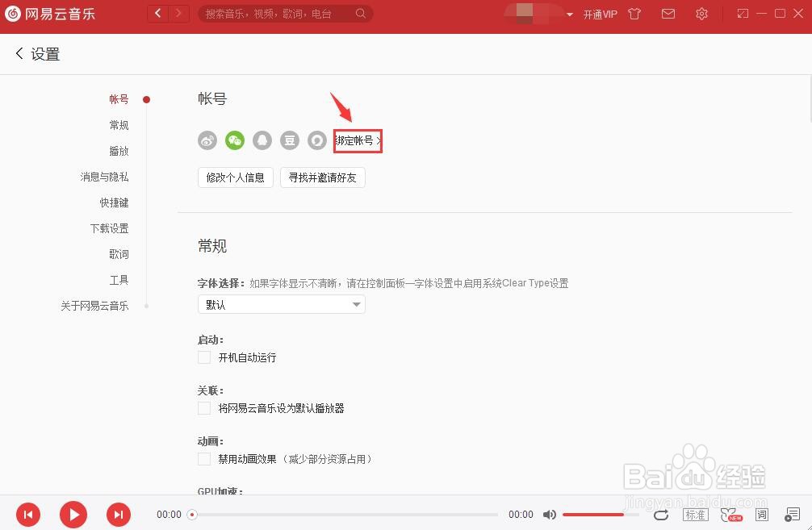Open the playlist queue icon
Image resolution: width=812 pixels, height=530 pixels.
coord(792,515)
